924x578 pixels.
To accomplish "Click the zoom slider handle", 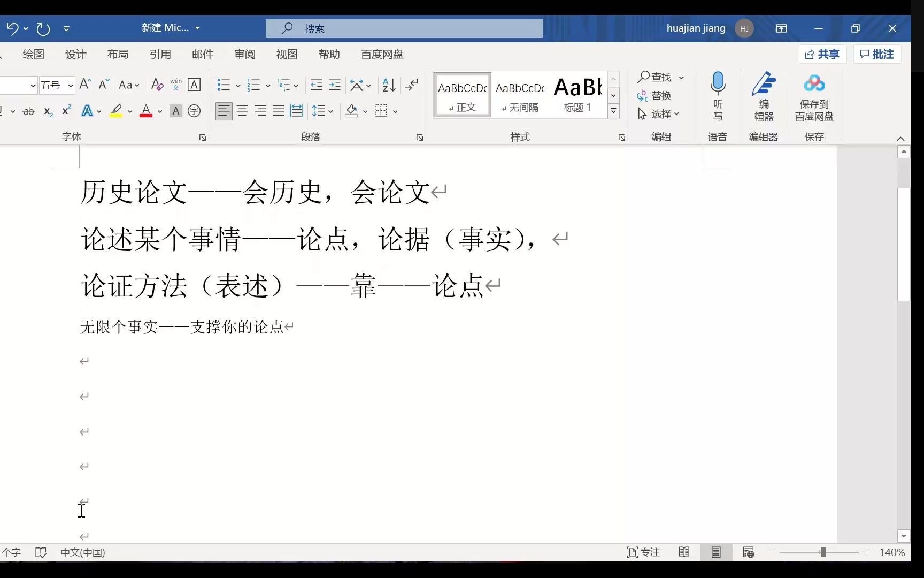I will pyautogui.click(x=823, y=552).
